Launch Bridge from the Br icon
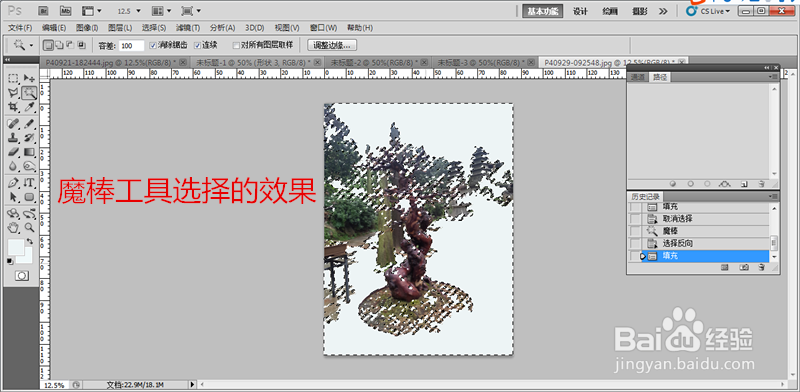Viewport: 800px width, 392px height. pyautogui.click(x=44, y=10)
